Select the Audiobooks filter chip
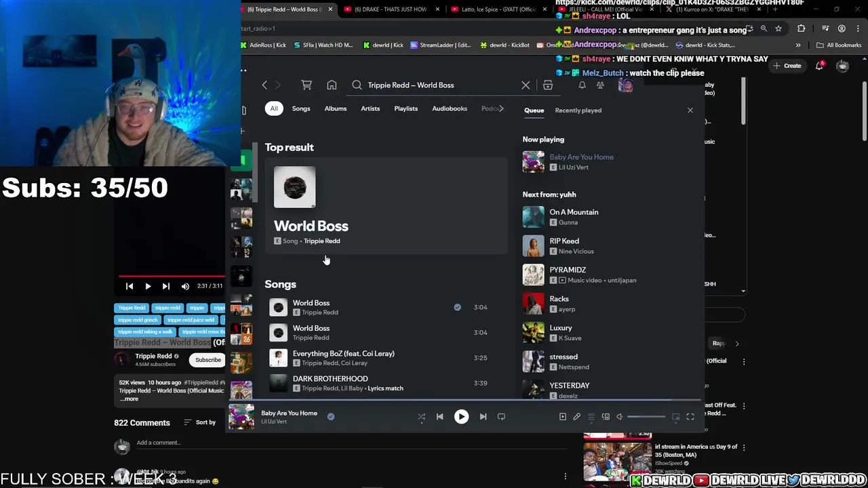The width and height of the screenshot is (868, 488). click(x=450, y=108)
